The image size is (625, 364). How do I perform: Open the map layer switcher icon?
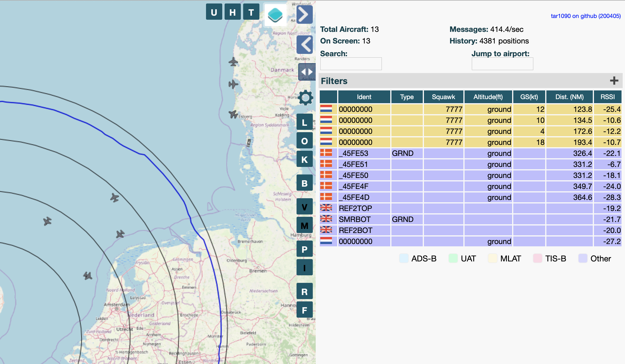tap(275, 14)
